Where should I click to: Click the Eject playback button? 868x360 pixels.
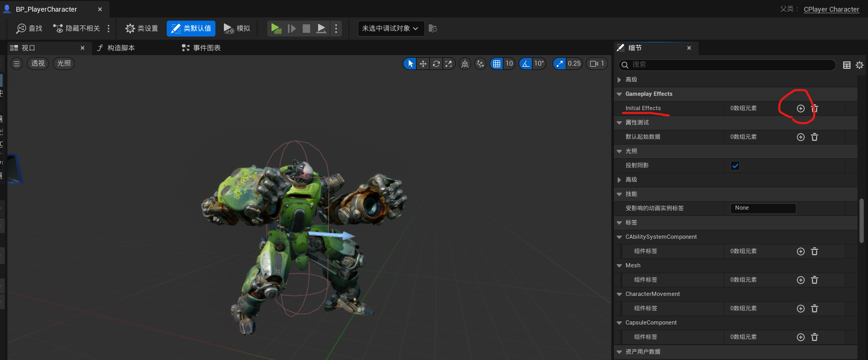click(x=321, y=29)
